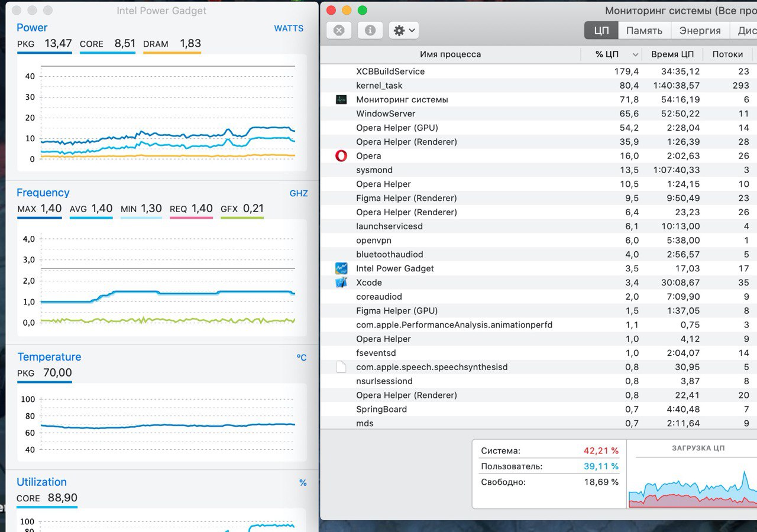
Task: Select the Opera process icon
Action: (x=341, y=156)
